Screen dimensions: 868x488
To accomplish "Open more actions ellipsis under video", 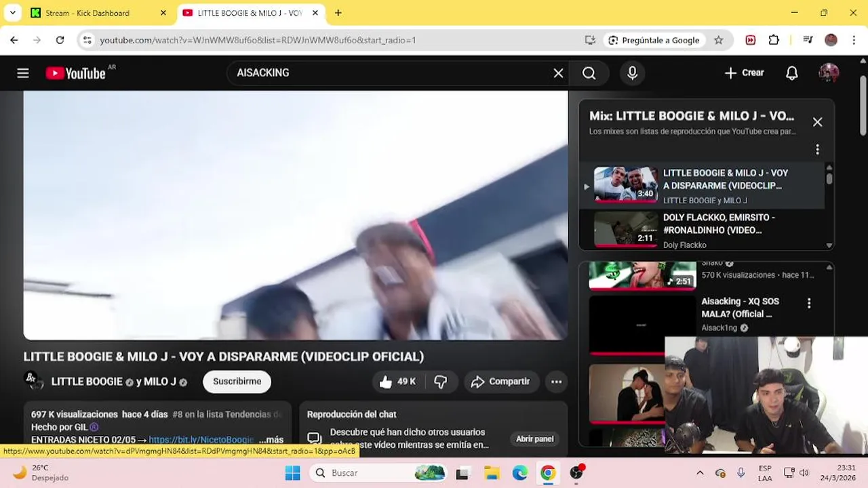I will tap(556, 382).
